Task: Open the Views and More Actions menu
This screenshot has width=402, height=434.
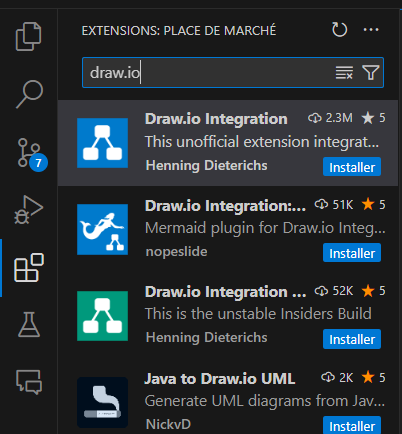Action: click(371, 30)
